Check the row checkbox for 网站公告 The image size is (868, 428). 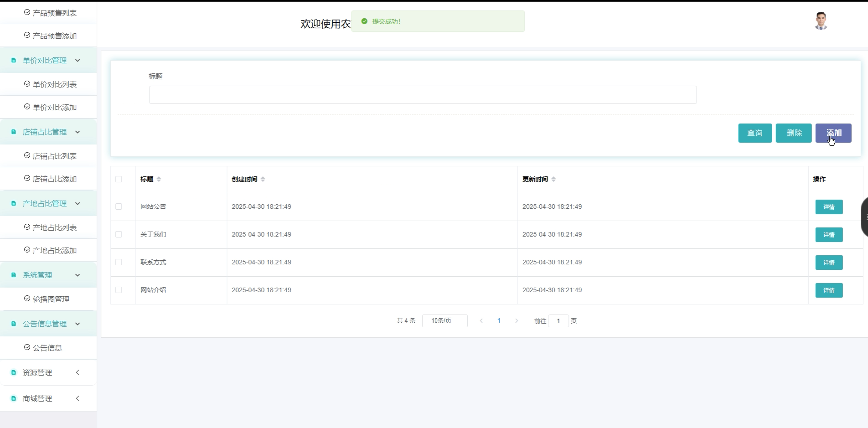119,206
